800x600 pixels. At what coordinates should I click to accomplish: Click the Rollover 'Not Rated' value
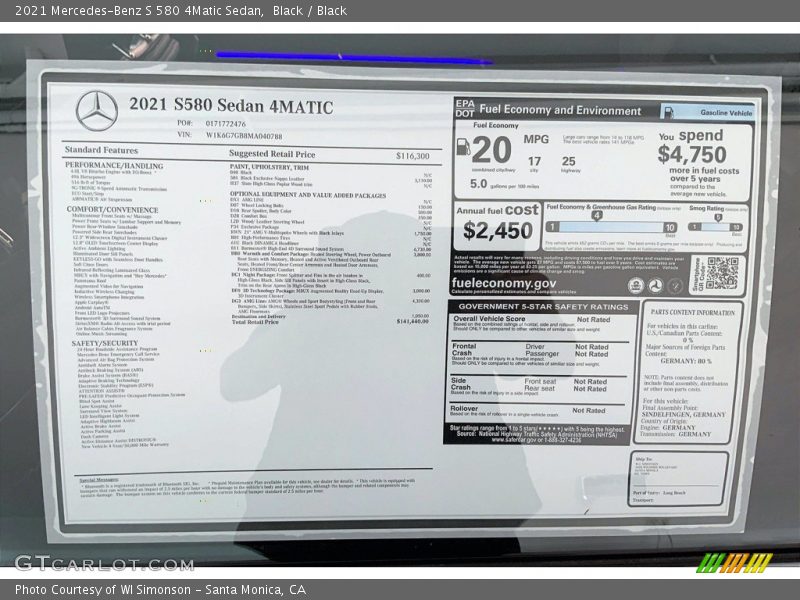[x=589, y=410]
